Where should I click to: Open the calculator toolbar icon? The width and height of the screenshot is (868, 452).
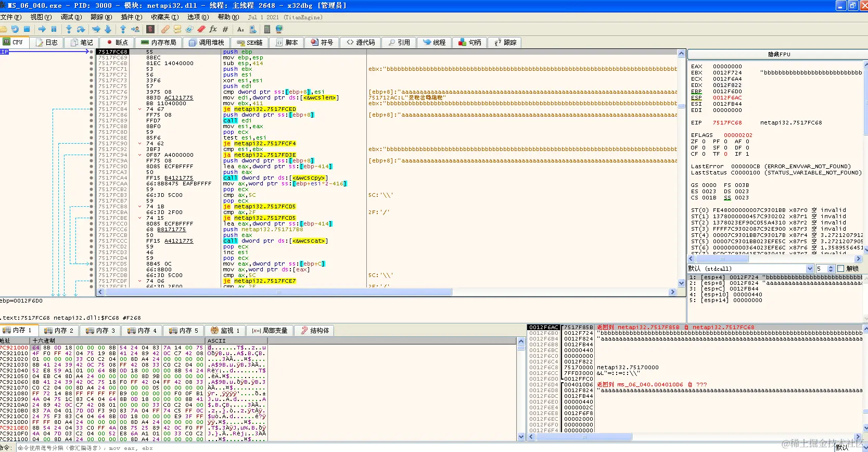coord(267,29)
